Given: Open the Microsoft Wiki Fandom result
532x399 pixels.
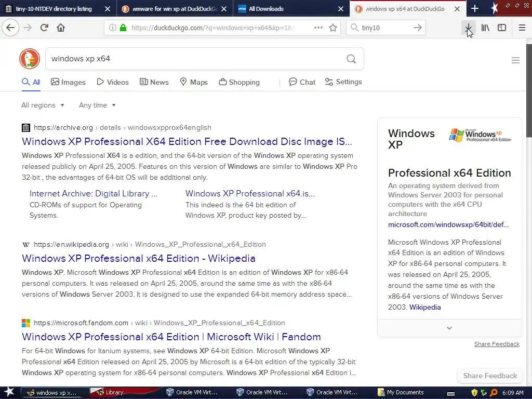Looking at the screenshot, I should pyautogui.click(x=171, y=337).
